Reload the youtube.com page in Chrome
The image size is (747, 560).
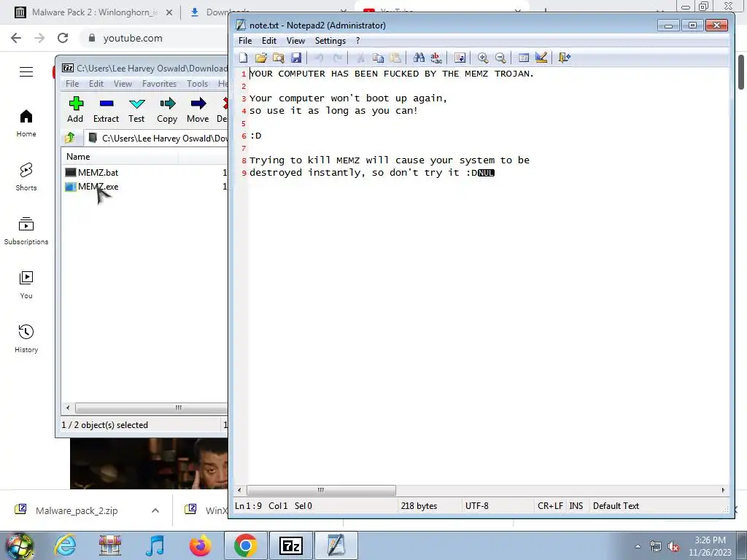[63, 38]
